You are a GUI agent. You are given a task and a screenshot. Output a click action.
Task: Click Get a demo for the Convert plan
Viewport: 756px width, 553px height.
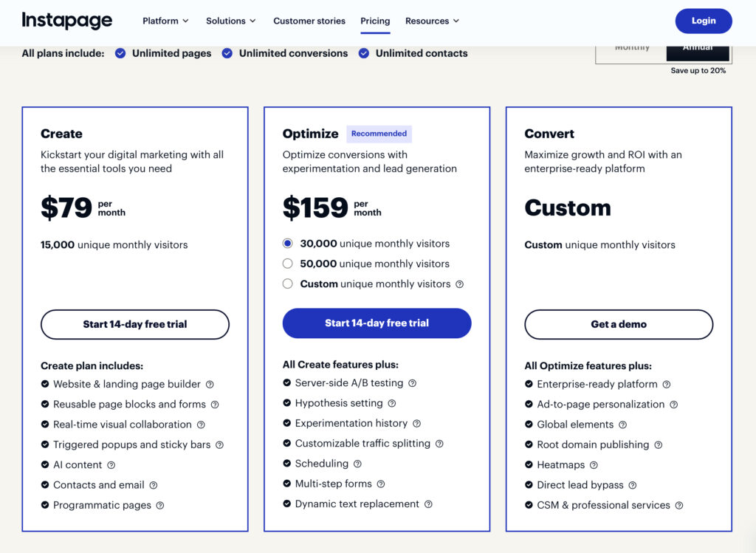pyautogui.click(x=618, y=324)
